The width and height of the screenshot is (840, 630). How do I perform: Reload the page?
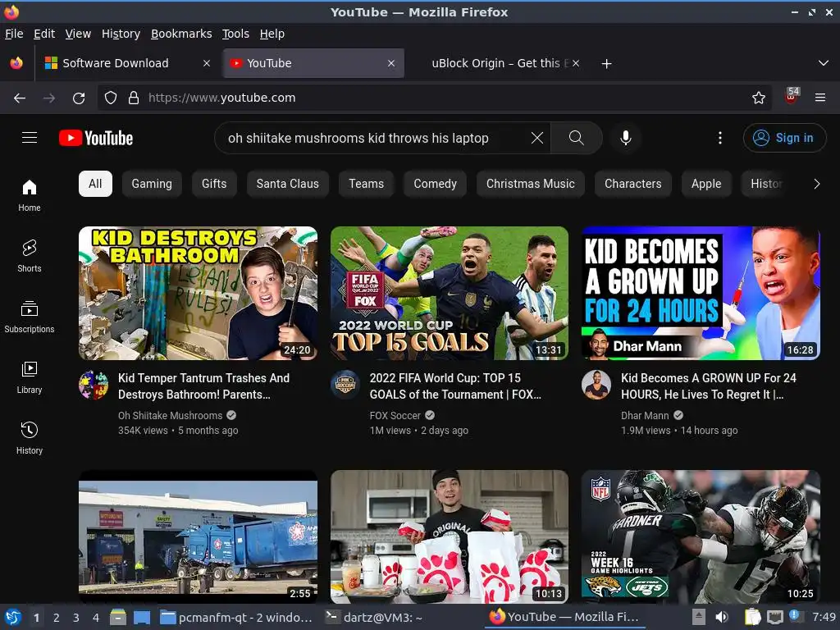[x=79, y=98]
